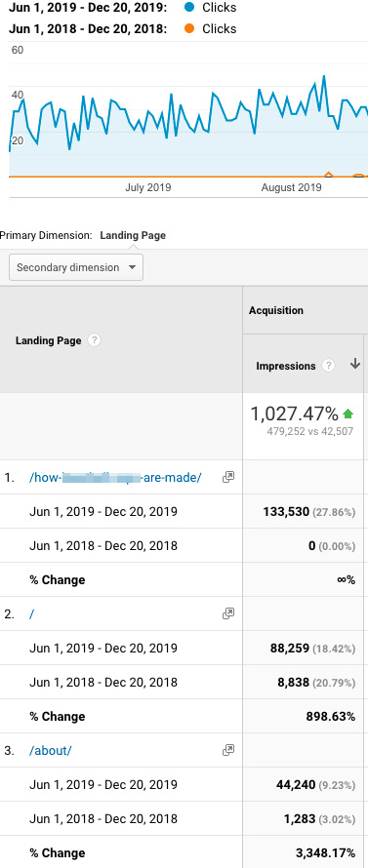Click the Impressions column header label
This screenshot has height=868, width=368.
[286, 366]
